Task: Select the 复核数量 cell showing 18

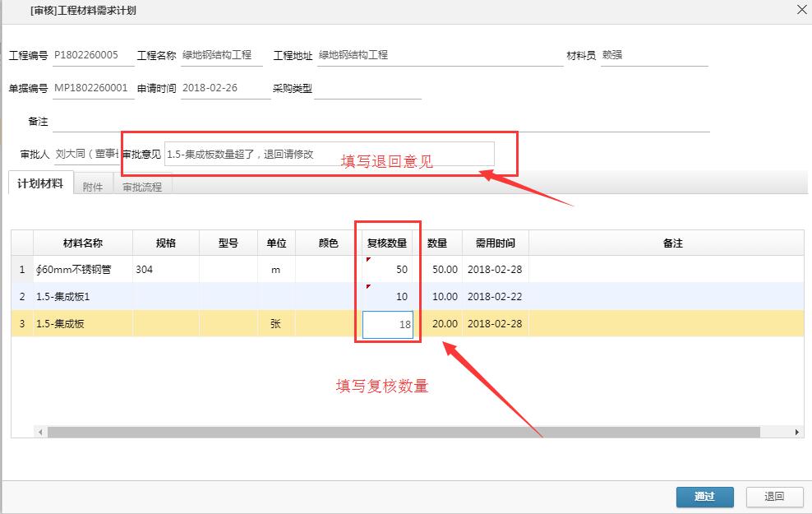Action: (x=388, y=324)
